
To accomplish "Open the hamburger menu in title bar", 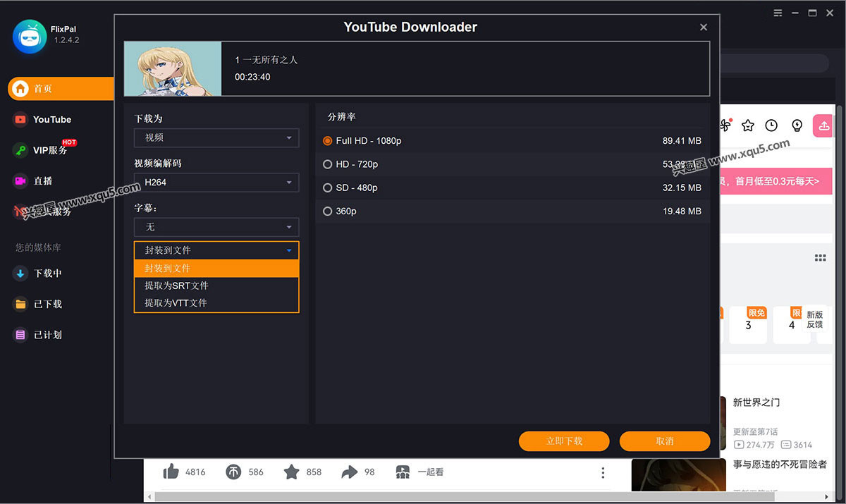I will [x=778, y=13].
